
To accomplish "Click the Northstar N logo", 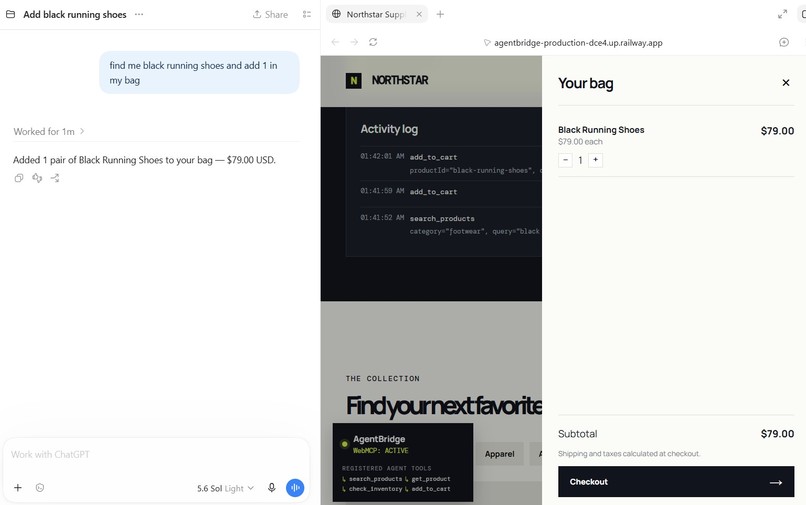I will 354,80.
